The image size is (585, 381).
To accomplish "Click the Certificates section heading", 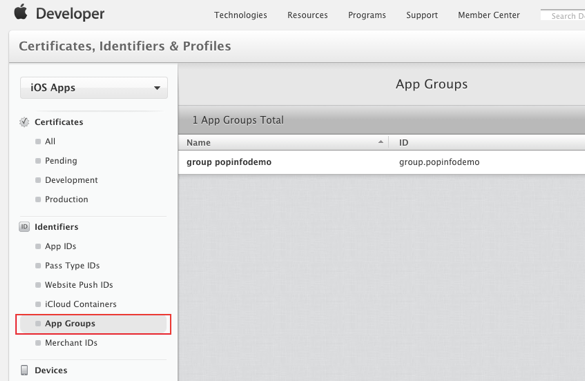I will (x=59, y=122).
